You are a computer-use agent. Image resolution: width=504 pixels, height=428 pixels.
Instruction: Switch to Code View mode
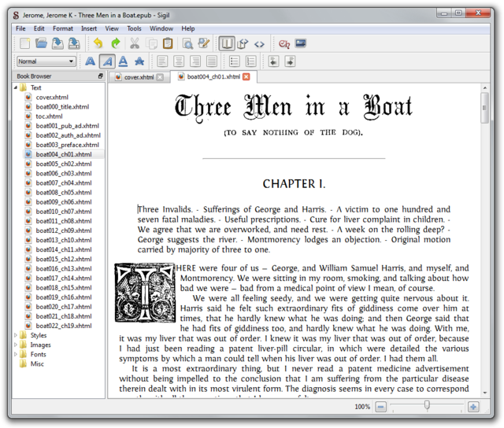point(259,43)
